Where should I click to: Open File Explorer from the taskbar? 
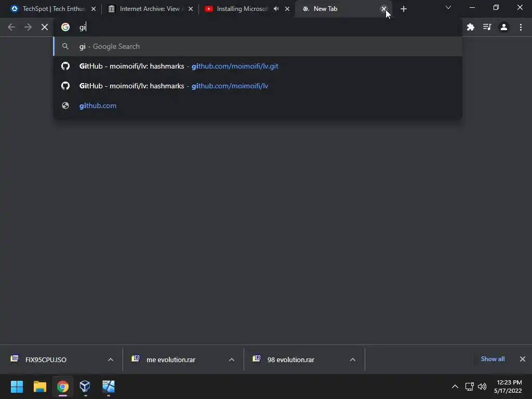[x=39, y=387]
